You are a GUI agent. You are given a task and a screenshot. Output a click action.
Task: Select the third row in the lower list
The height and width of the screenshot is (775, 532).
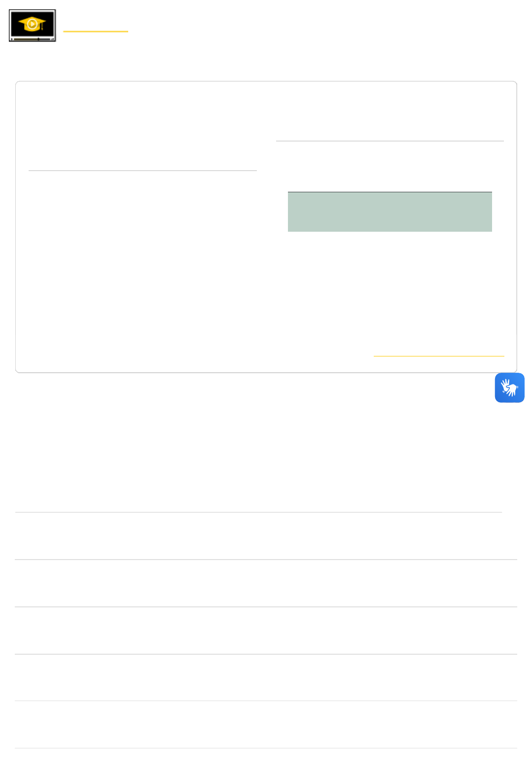pos(266,631)
